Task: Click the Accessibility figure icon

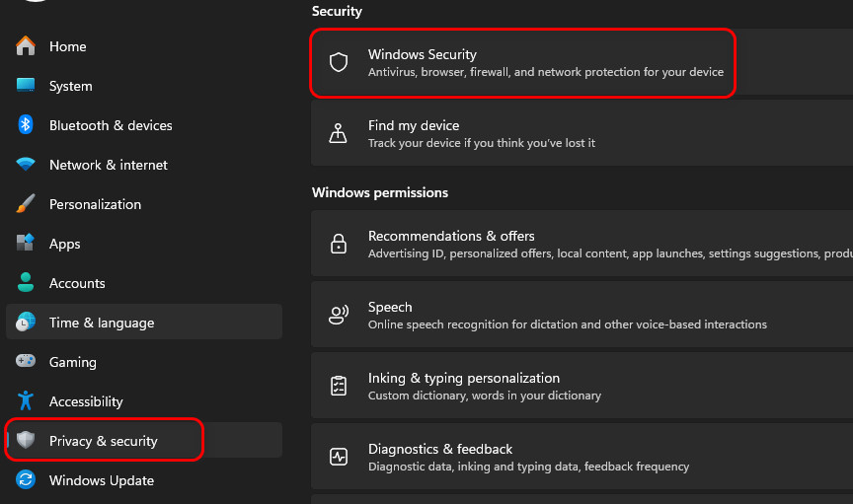Action: pyautogui.click(x=26, y=401)
